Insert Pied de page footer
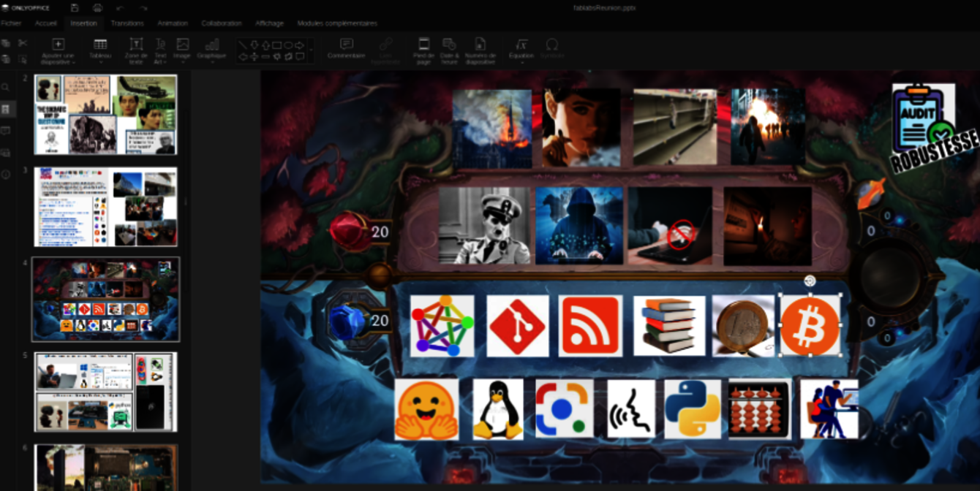Viewport: 980px width, 491px height. coord(423,50)
